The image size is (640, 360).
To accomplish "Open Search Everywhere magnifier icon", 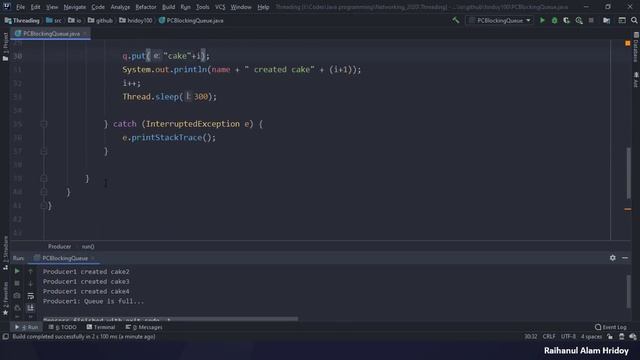I will click(x=634, y=20).
